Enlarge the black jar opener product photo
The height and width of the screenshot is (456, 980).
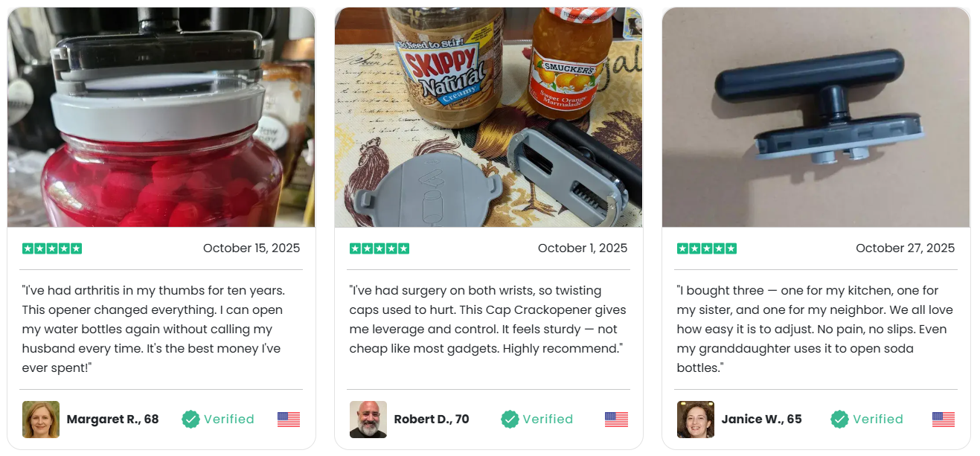click(816, 118)
